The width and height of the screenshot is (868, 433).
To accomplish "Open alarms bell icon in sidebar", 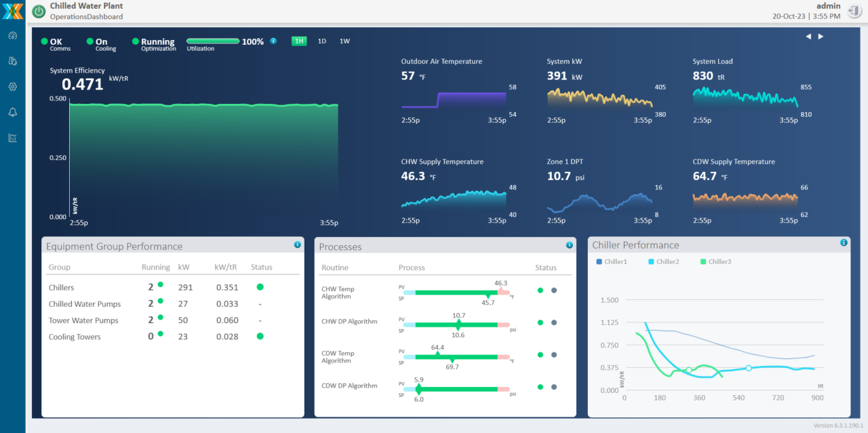I will point(12,112).
